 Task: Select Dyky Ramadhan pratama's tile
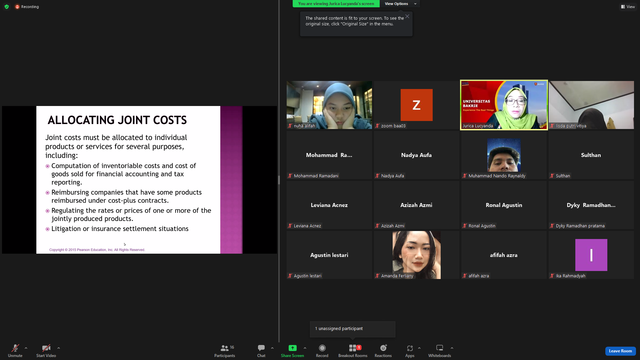pos(591,205)
